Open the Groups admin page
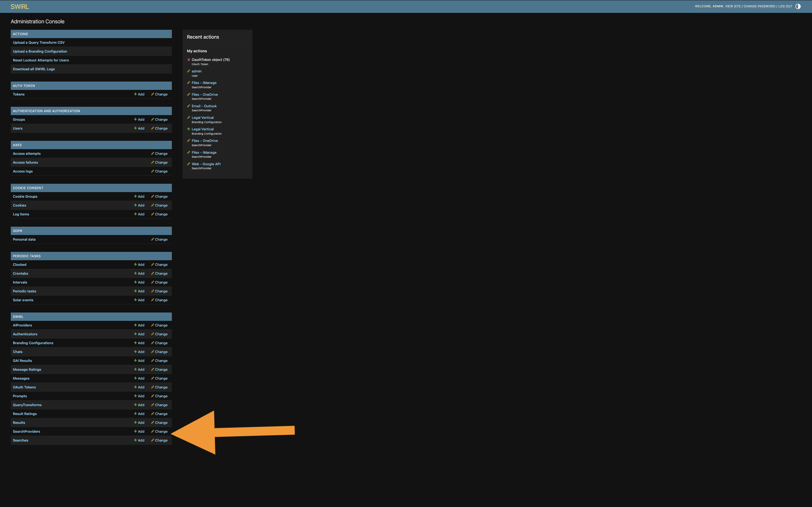This screenshot has width=812, height=507. tap(19, 119)
